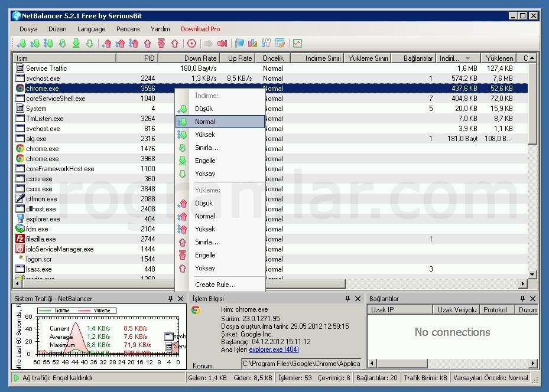Set high upload priority from toolbar
549x392 pixels.
(134, 43)
